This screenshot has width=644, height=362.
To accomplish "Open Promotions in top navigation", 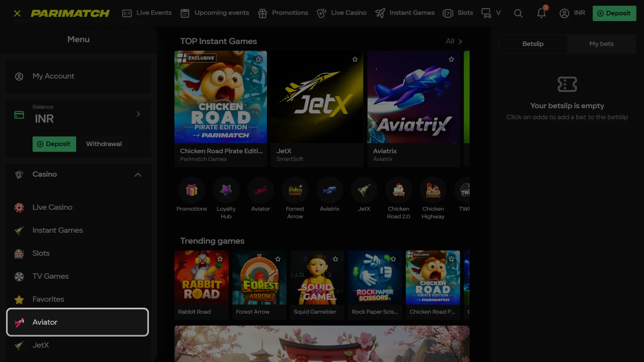I will pos(283,13).
